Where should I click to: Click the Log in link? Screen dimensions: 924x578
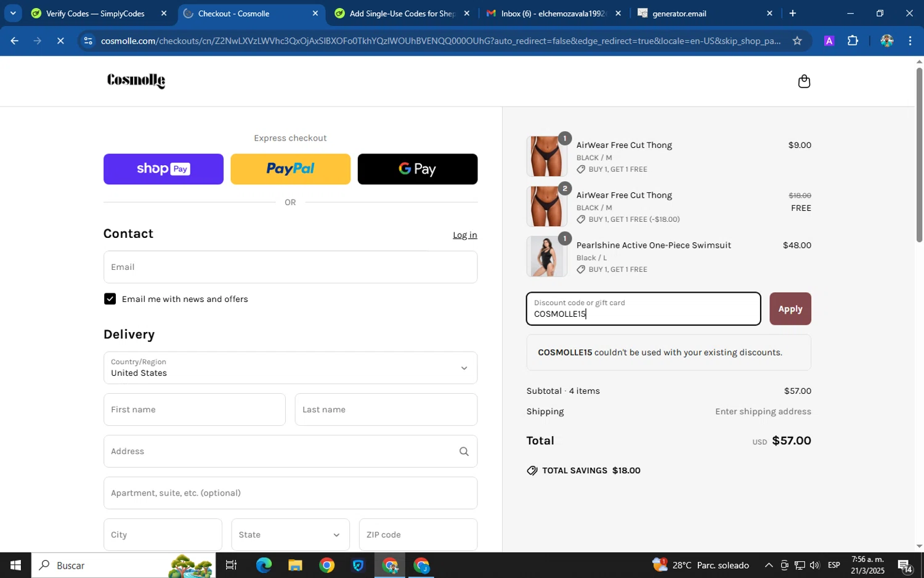click(x=464, y=235)
